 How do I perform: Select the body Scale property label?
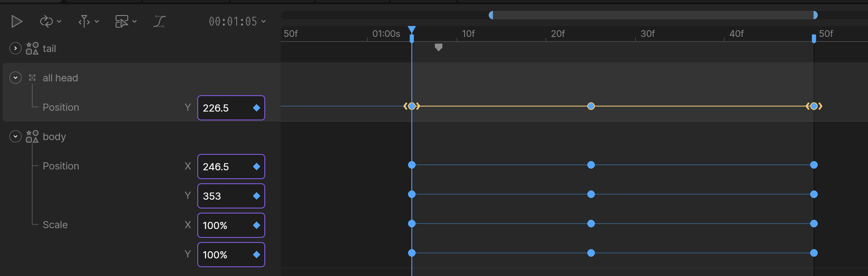[x=55, y=225]
